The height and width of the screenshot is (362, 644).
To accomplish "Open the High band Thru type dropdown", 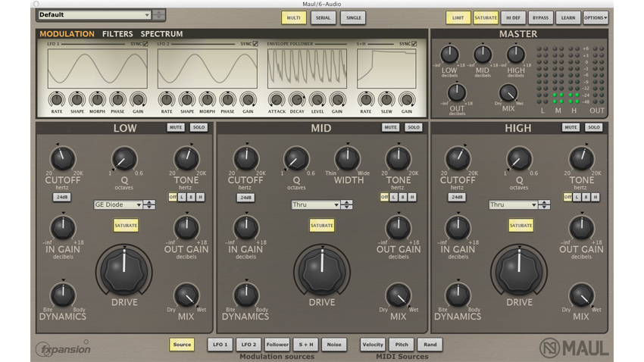I will [x=513, y=204].
